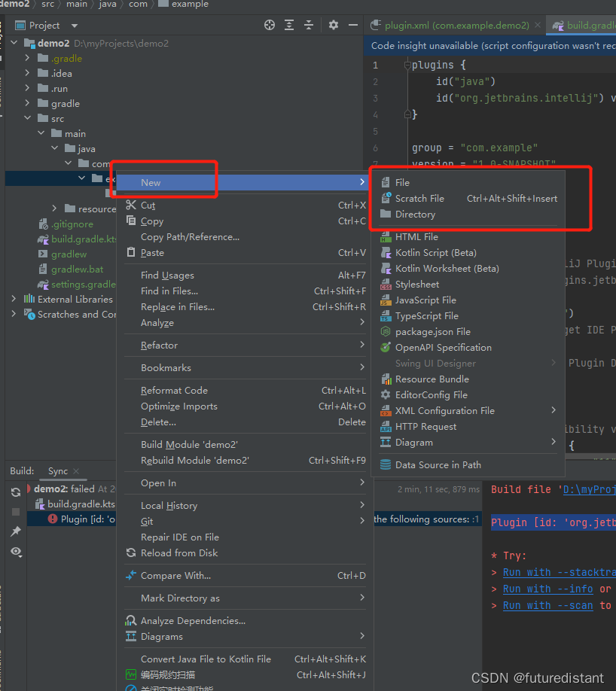Collapse the src folder in Project tree

28,118
